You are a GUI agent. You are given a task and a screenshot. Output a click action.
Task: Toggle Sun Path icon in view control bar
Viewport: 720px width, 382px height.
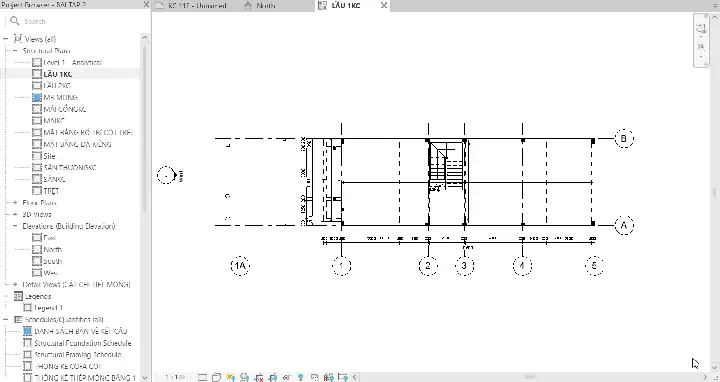231,377
